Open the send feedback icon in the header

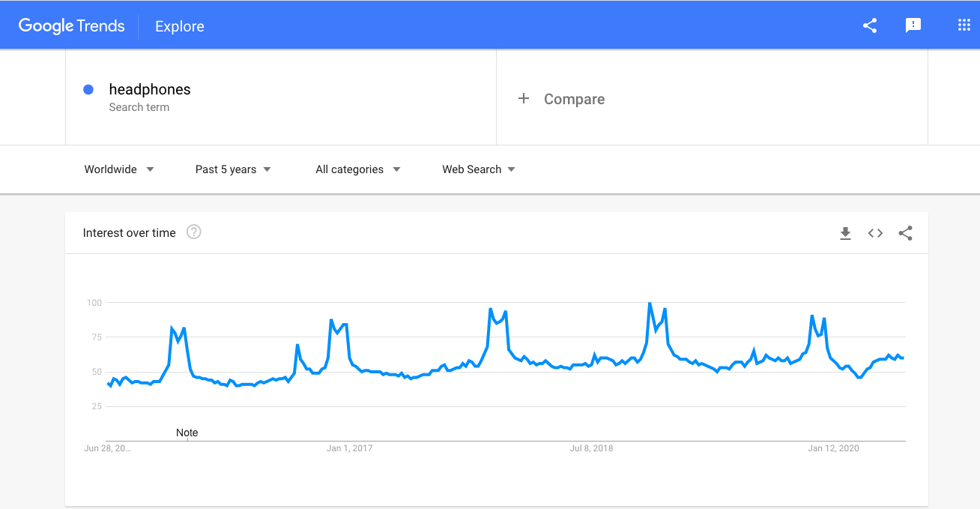tap(913, 25)
